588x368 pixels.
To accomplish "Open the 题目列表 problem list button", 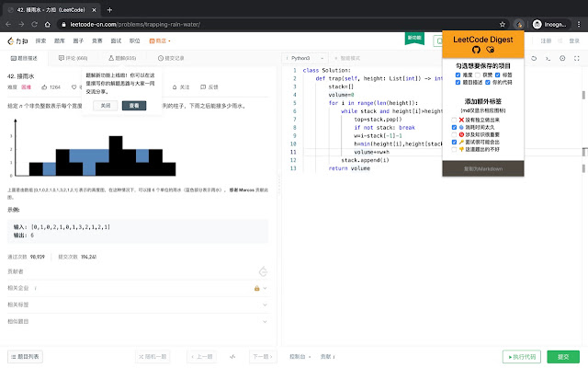I will click(25, 357).
